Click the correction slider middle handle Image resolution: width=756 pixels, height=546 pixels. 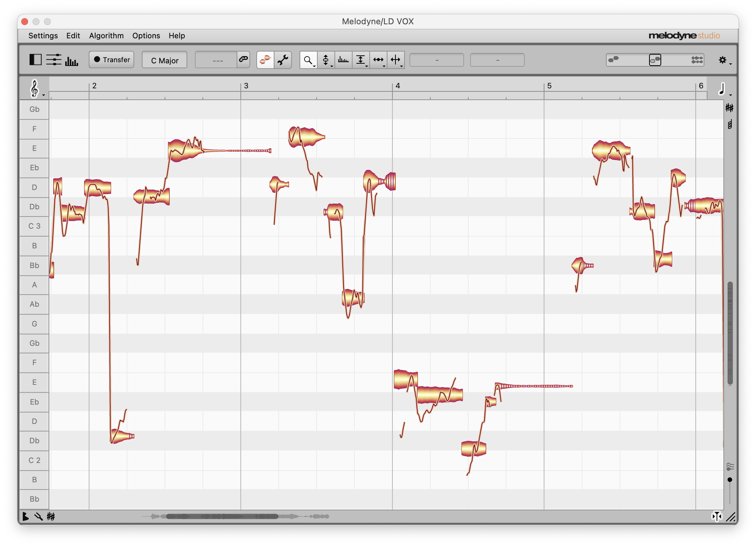click(x=655, y=60)
